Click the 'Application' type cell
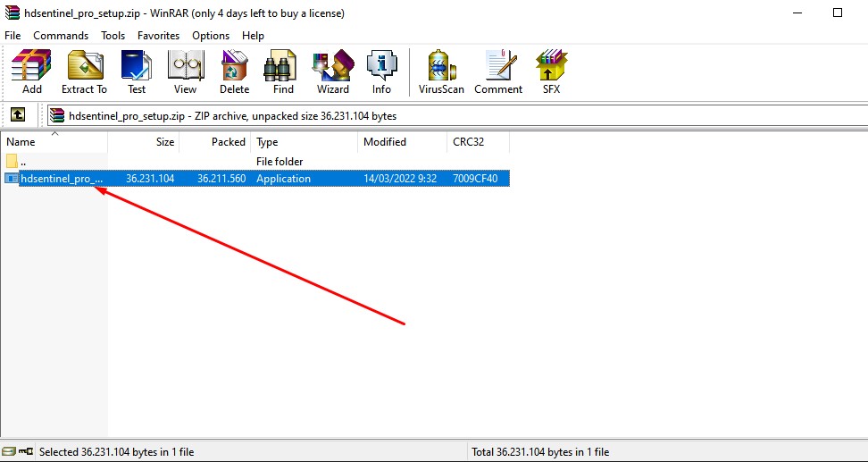 (283, 179)
